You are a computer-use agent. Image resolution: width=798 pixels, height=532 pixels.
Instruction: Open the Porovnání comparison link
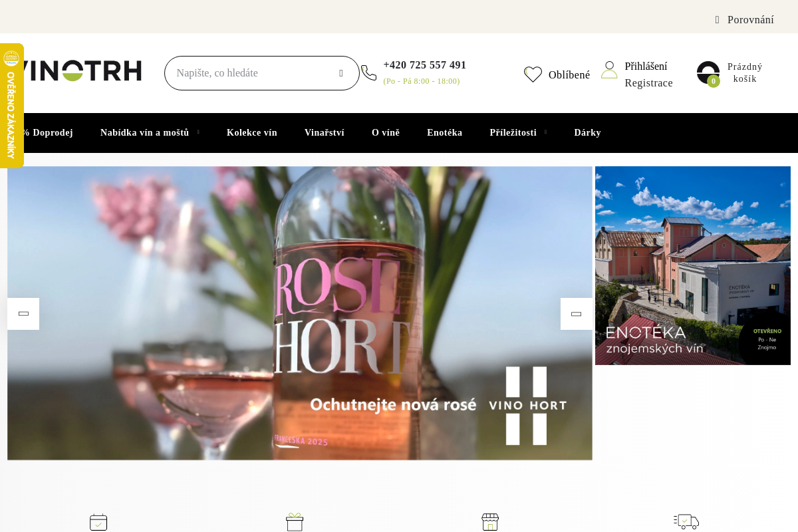[750, 20]
